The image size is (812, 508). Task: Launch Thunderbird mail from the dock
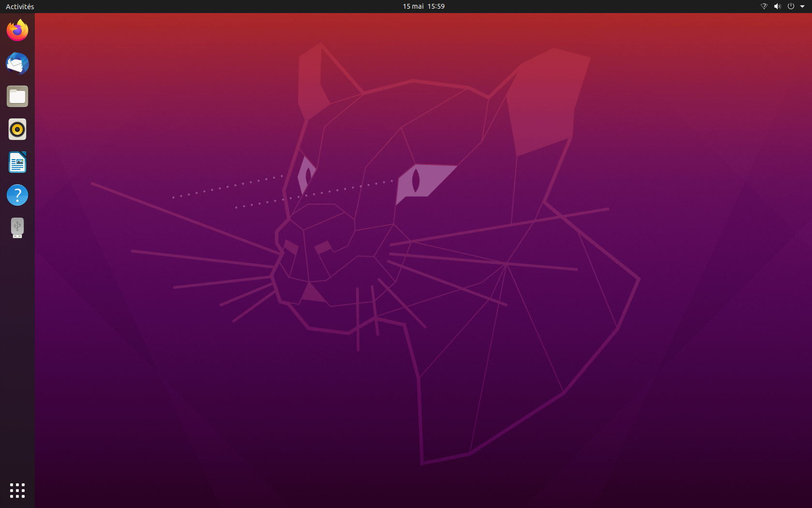[17, 63]
